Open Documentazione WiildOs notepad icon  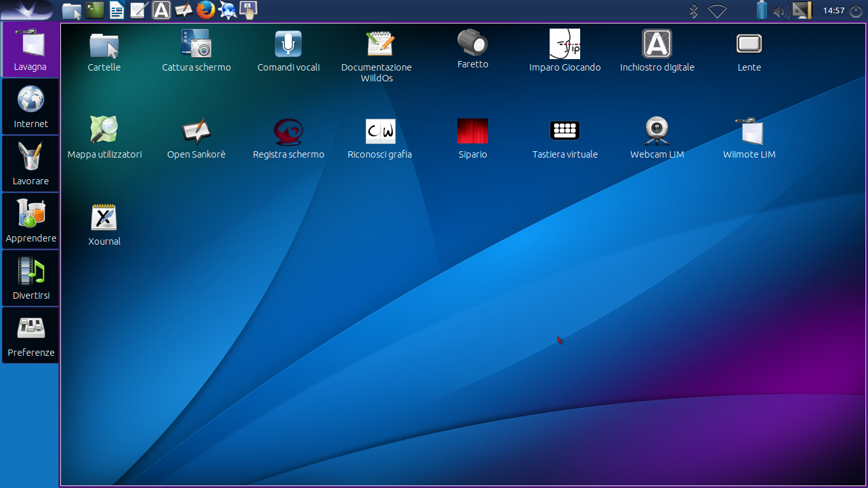click(x=380, y=44)
